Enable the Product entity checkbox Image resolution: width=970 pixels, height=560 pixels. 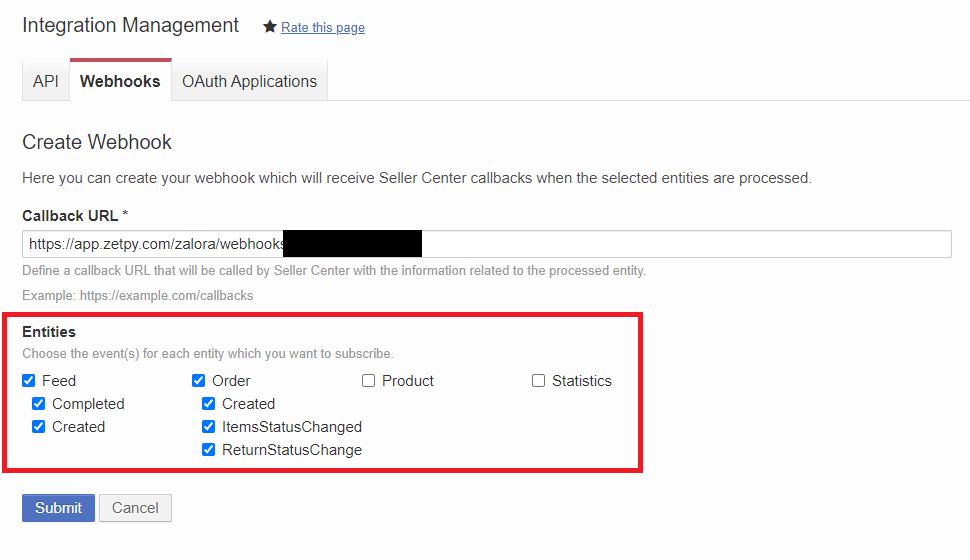(369, 381)
